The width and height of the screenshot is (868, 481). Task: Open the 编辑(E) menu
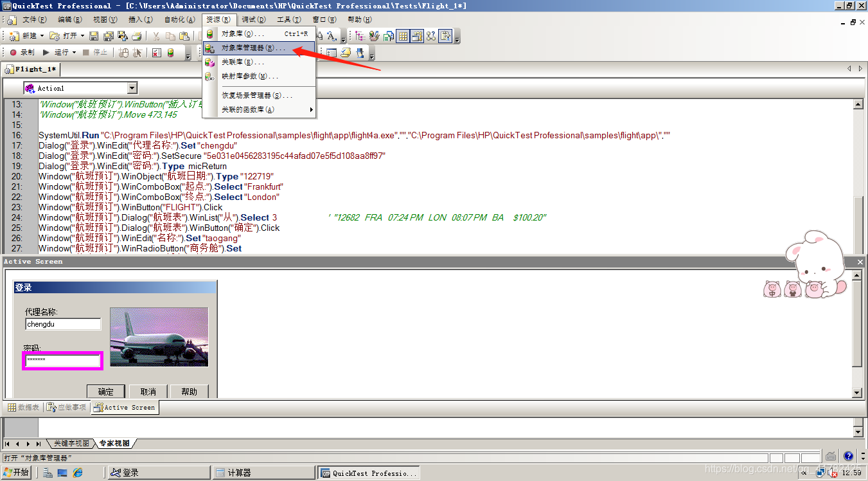(x=70, y=20)
